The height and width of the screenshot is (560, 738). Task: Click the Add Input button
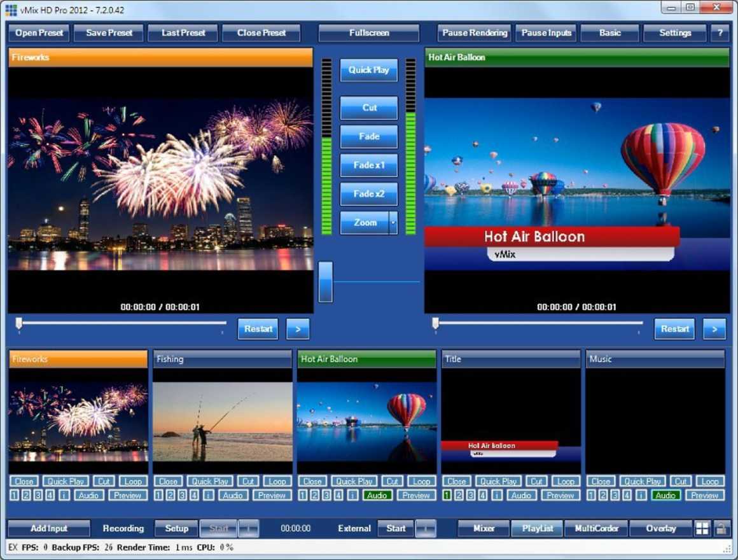pos(49,528)
